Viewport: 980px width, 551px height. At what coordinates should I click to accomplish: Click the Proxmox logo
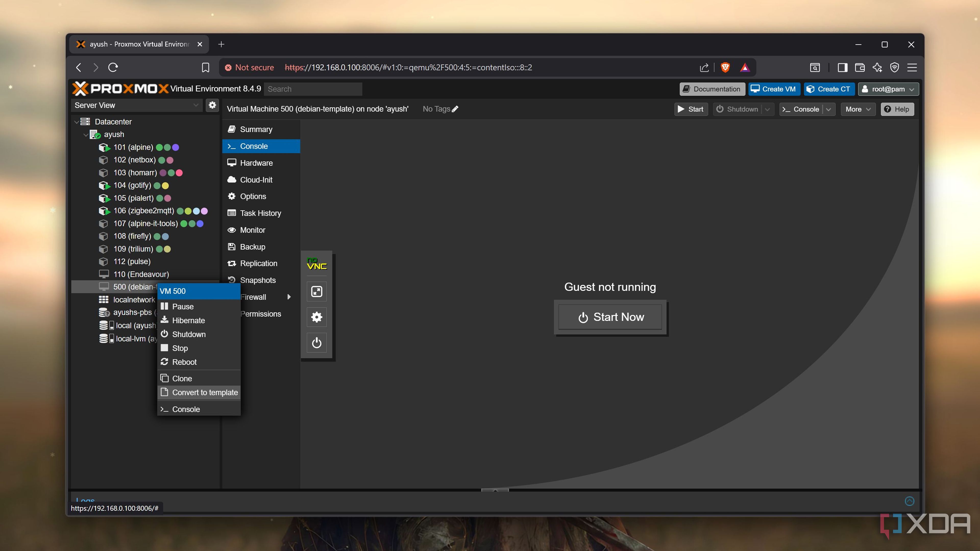(x=120, y=89)
